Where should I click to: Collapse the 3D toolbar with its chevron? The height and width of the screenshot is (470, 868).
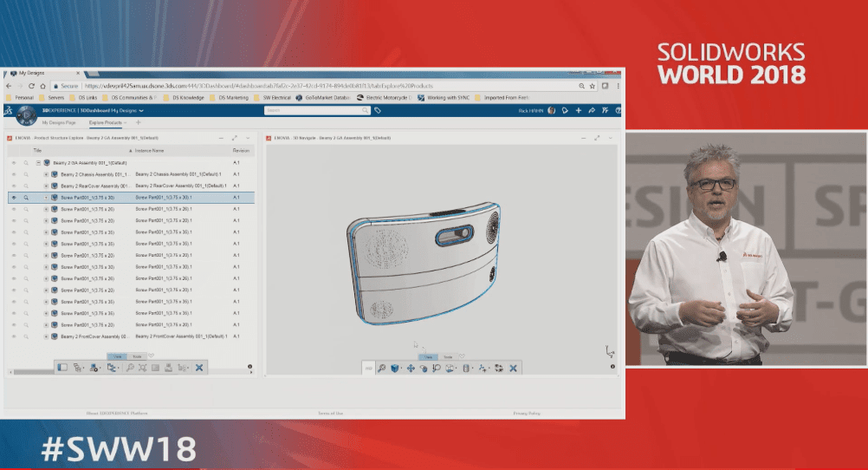pyautogui.click(x=462, y=356)
